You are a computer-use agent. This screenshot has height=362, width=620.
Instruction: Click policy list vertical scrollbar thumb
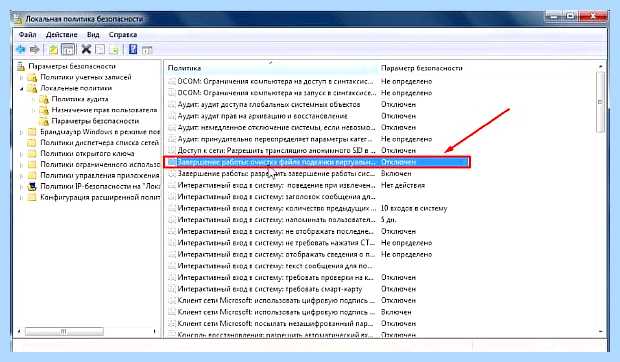(x=601, y=102)
